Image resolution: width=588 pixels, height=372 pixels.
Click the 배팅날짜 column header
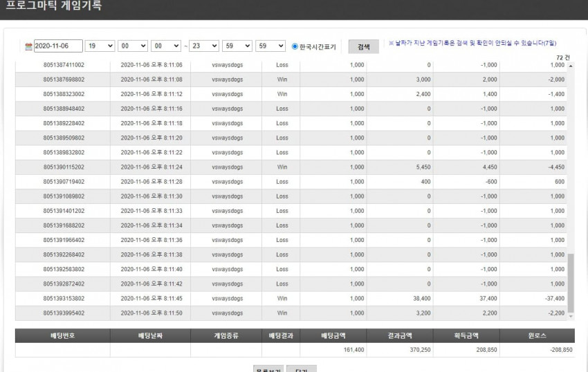point(150,335)
